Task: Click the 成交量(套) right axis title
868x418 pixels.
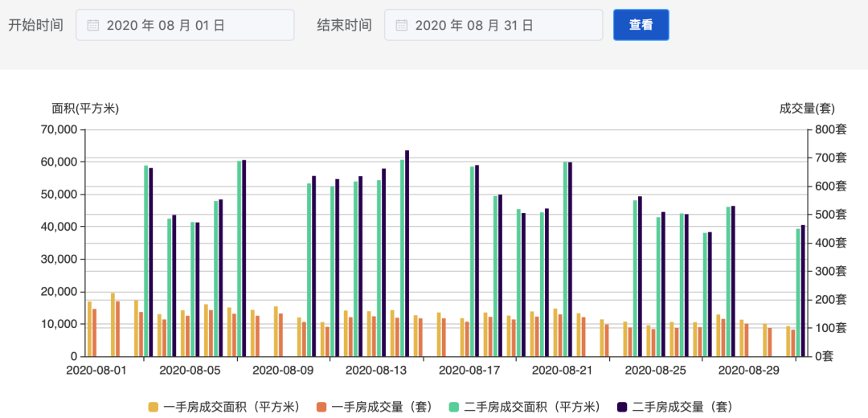Action: pyautogui.click(x=807, y=109)
